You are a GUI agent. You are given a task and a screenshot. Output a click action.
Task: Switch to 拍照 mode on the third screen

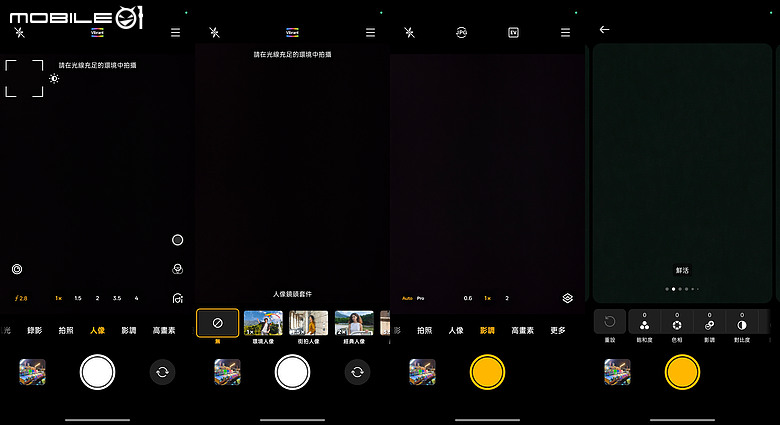(x=425, y=330)
